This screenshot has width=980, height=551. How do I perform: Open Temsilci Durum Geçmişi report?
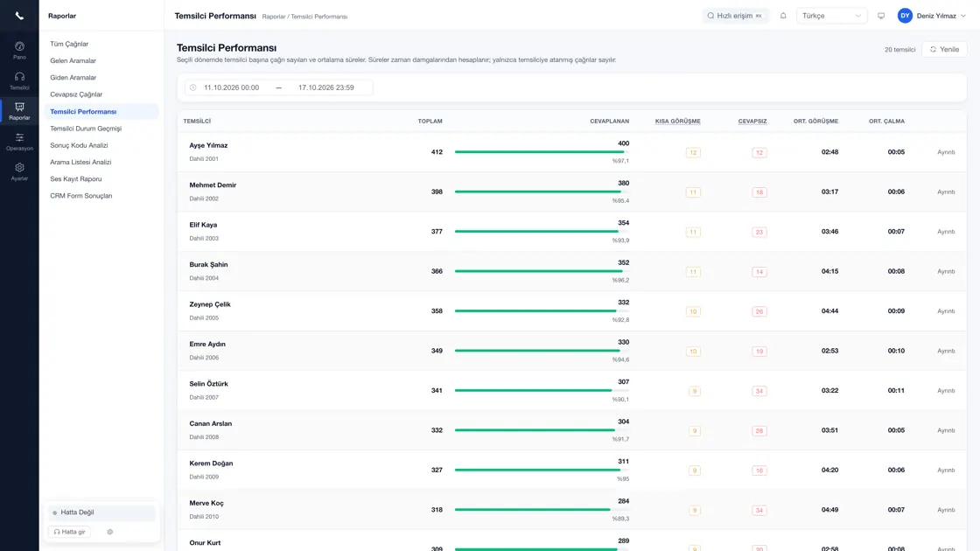click(86, 128)
